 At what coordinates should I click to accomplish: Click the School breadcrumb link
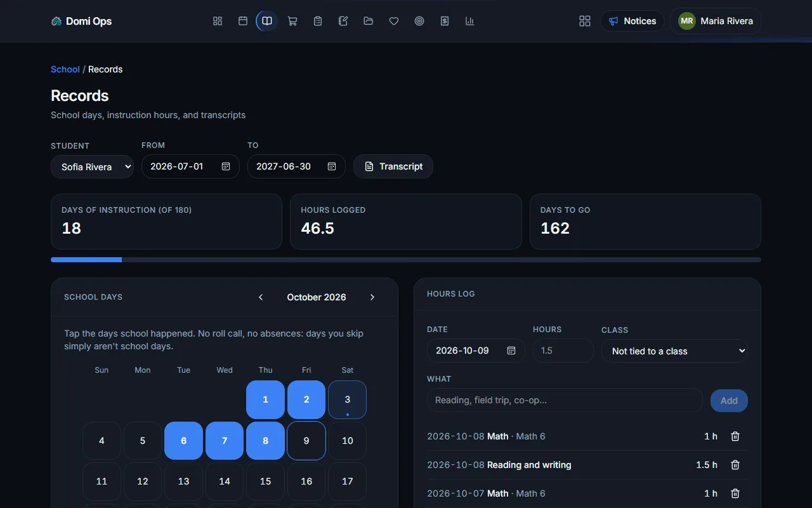pos(65,69)
